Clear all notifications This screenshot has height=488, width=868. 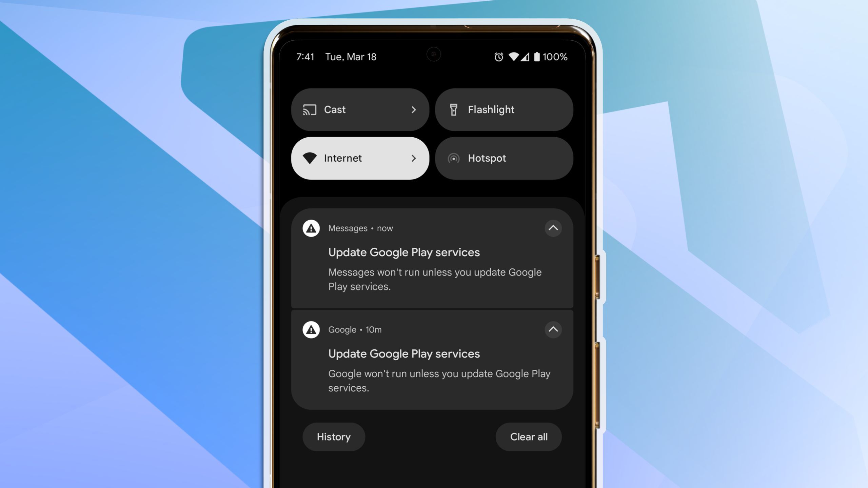(528, 436)
